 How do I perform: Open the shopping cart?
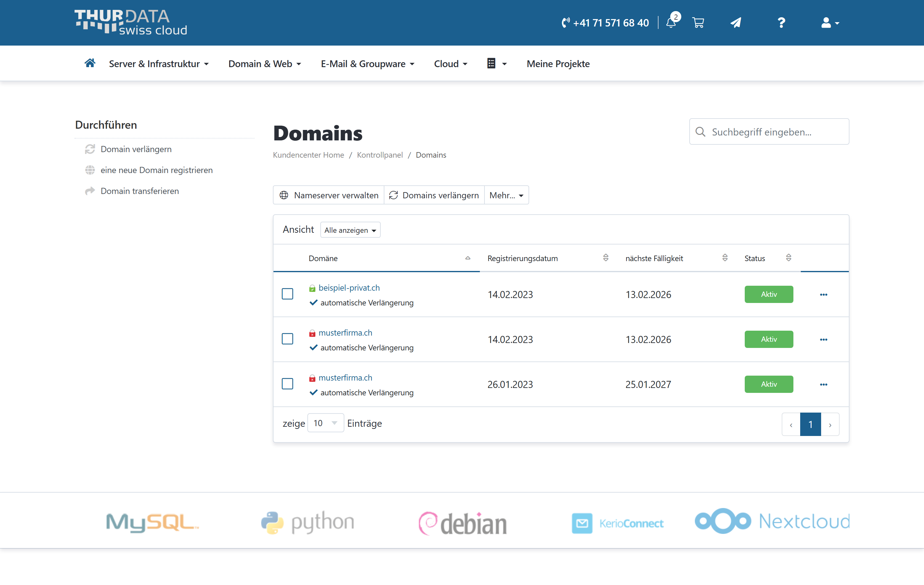pyautogui.click(x=698, y=23)
